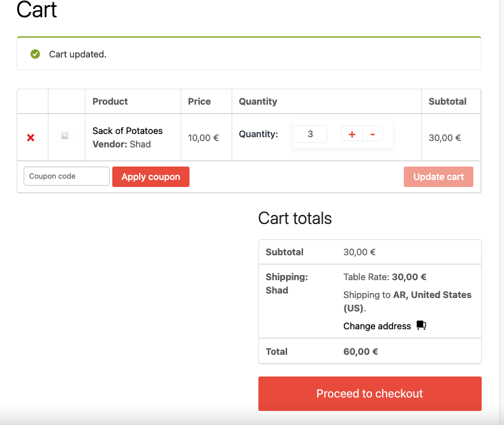Click the Quantity column header
The image size is (504, 425).
tap(258, 101)
